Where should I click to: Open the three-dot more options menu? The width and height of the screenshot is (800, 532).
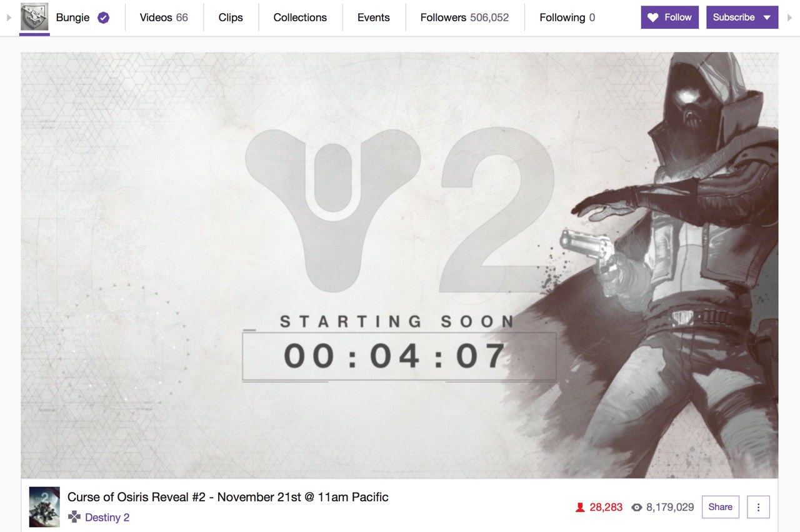coord(758,507)
